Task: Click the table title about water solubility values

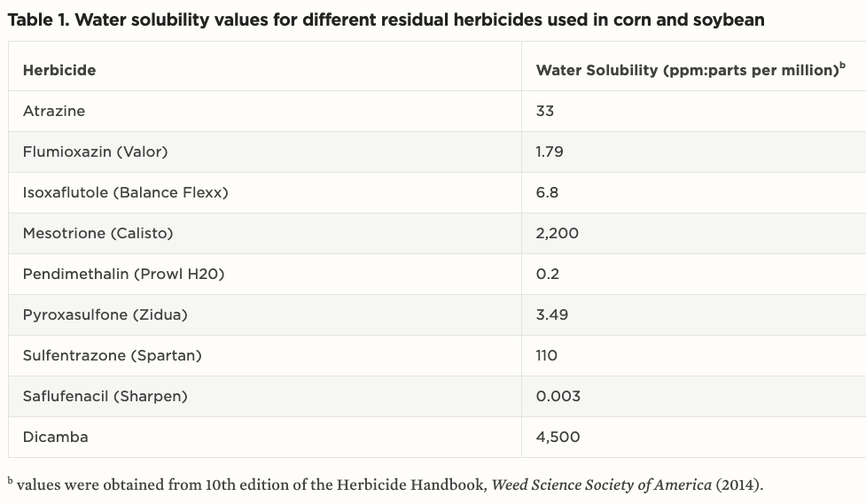Action: coord(386,19)
